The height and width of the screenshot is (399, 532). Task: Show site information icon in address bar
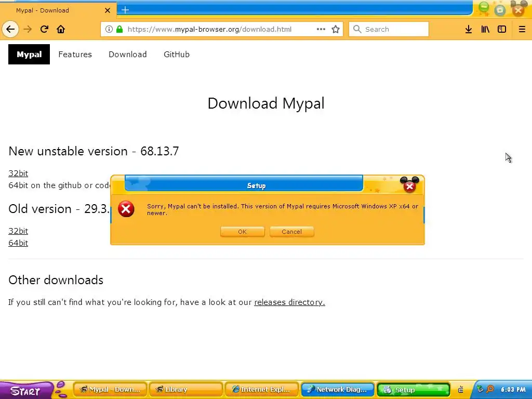coord(109,29)
